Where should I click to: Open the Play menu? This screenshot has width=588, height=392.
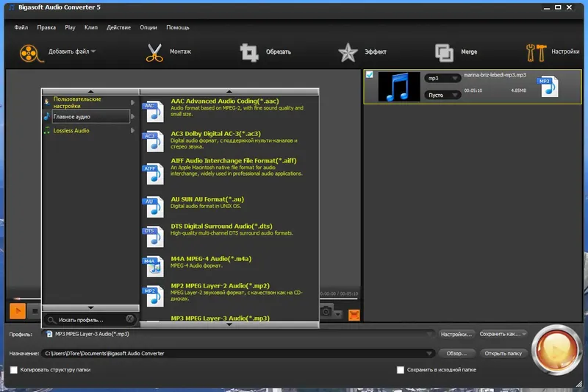70,27
